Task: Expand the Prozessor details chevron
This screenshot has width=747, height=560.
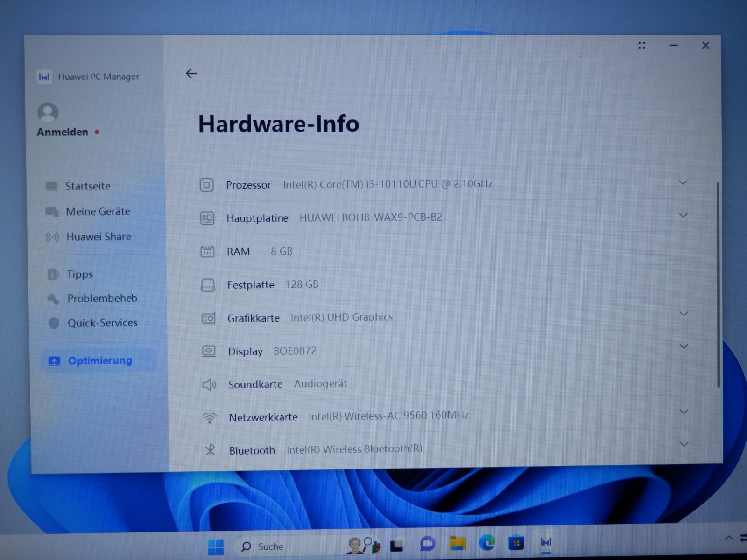Action: pos(683,182)
